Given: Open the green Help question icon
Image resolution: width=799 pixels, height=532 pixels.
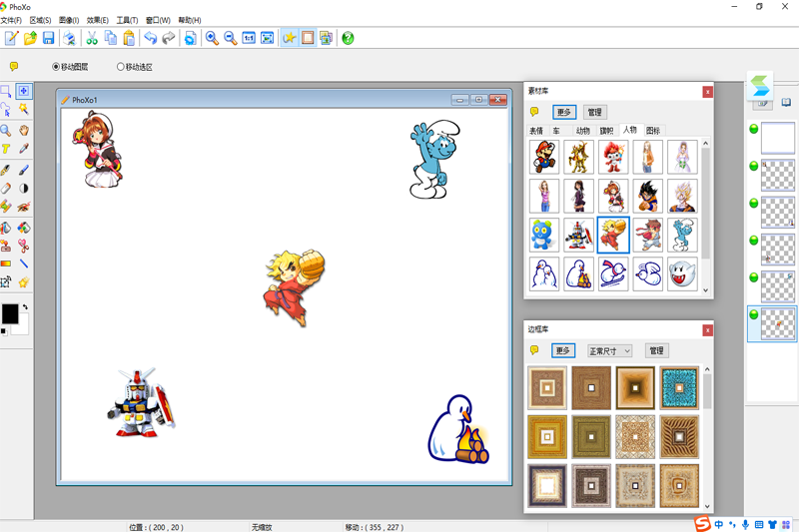Looking at the screenshot, I should pos(348,38).
